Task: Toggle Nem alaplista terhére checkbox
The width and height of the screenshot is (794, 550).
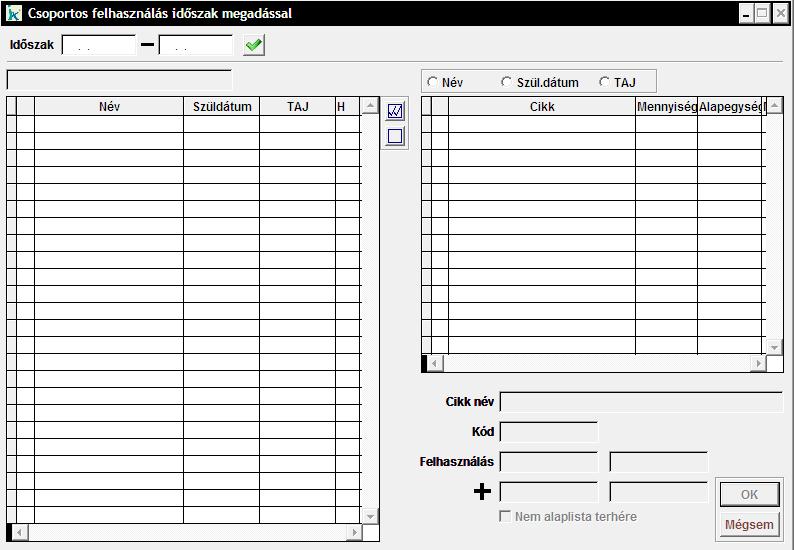Action: 506,517
